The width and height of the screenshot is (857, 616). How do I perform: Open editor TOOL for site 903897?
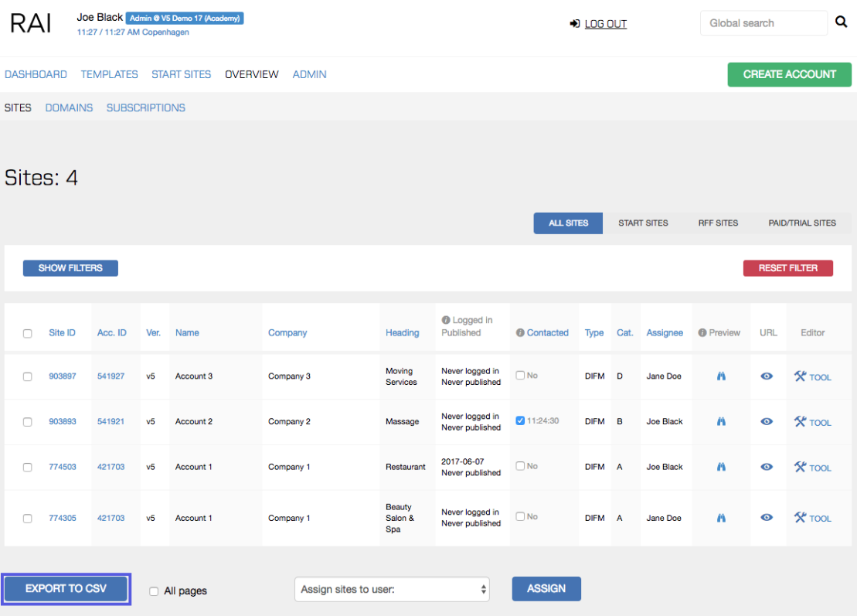[813, 376]
